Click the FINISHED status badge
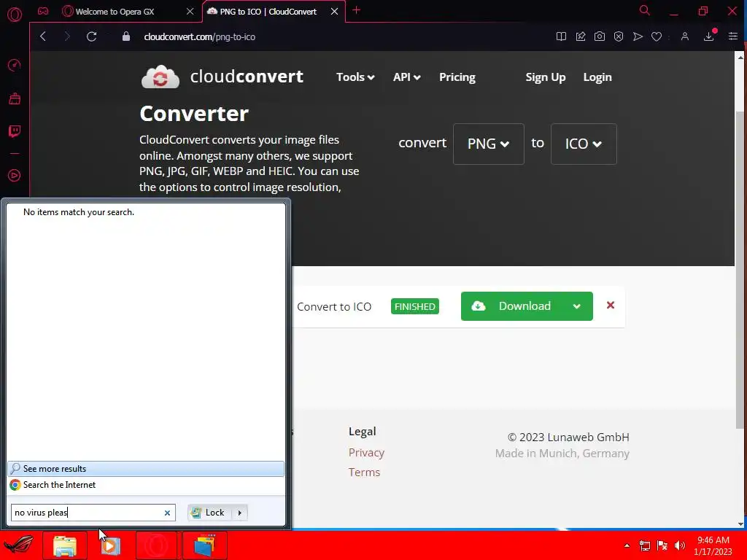 415,306
